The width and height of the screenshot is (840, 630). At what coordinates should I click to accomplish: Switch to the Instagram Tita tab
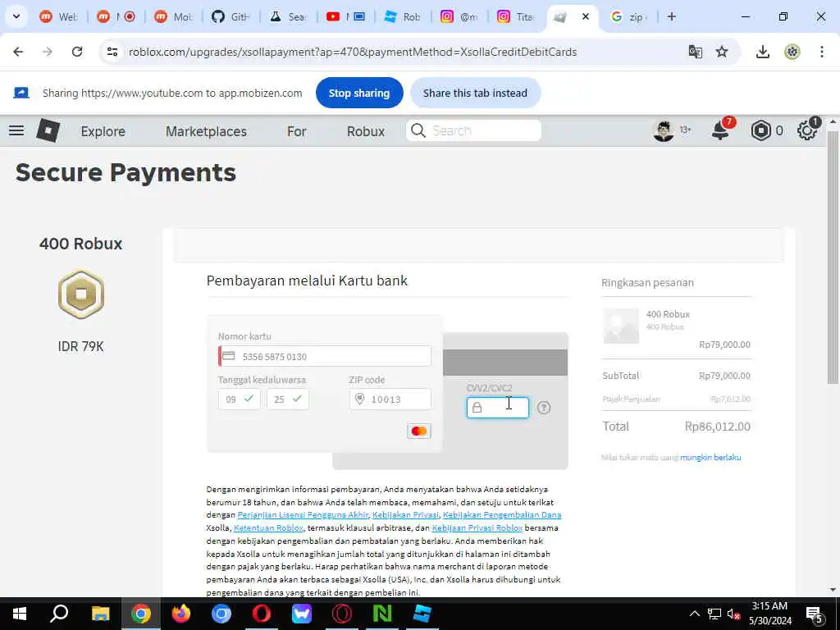[x=517, y=16]
